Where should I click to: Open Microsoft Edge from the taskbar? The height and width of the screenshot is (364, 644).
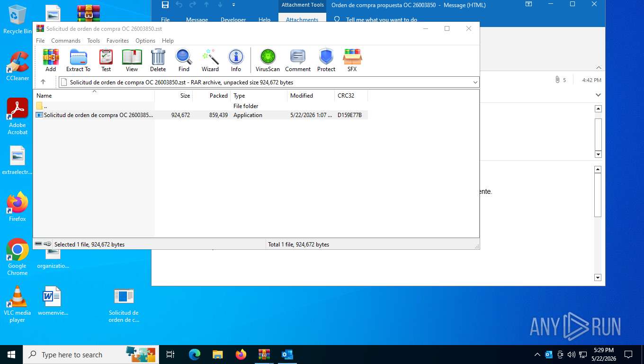194,355
